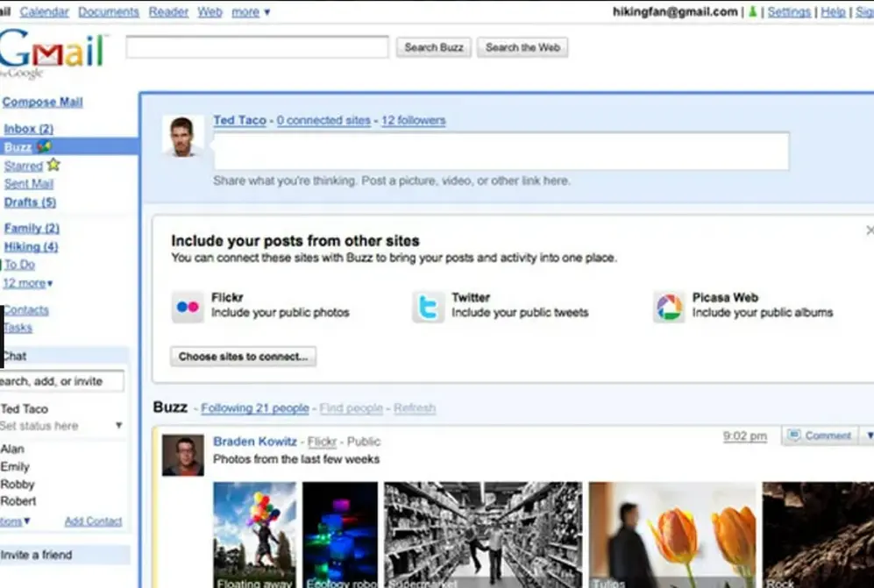Expand '12 more' labels in sidebar
This screenshot has width=874, height=588.
pyautogui.click(x=28, y=283)
